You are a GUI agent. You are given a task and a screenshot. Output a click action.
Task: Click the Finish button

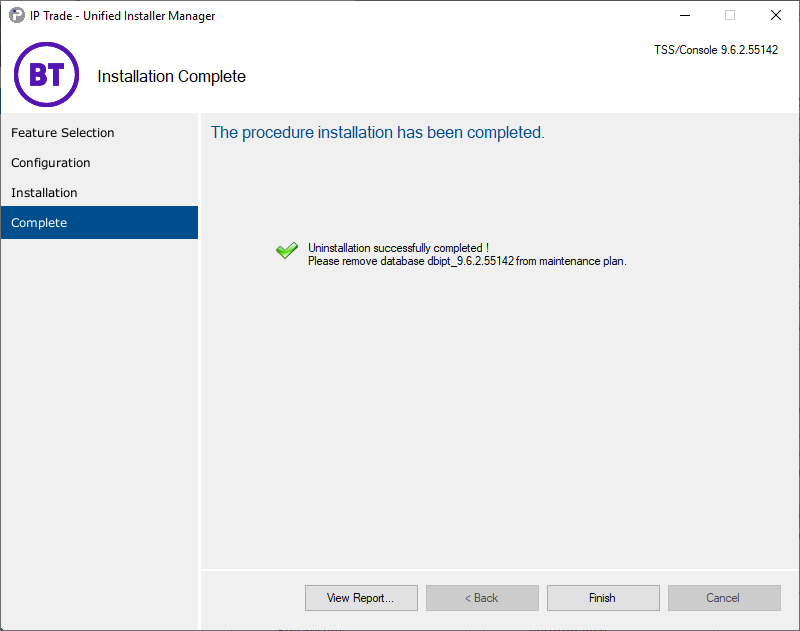[x=603, y=598]
